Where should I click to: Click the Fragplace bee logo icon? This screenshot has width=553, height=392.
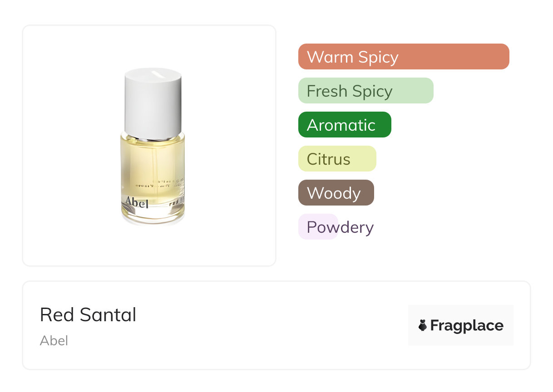(423, 325)
